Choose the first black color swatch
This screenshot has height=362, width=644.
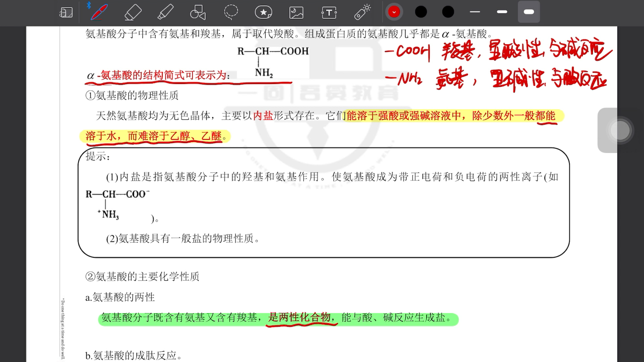tap(421, 12)
